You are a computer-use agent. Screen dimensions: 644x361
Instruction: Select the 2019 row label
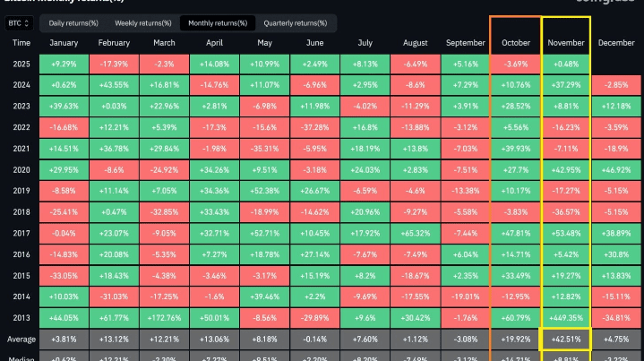(21, 191)
